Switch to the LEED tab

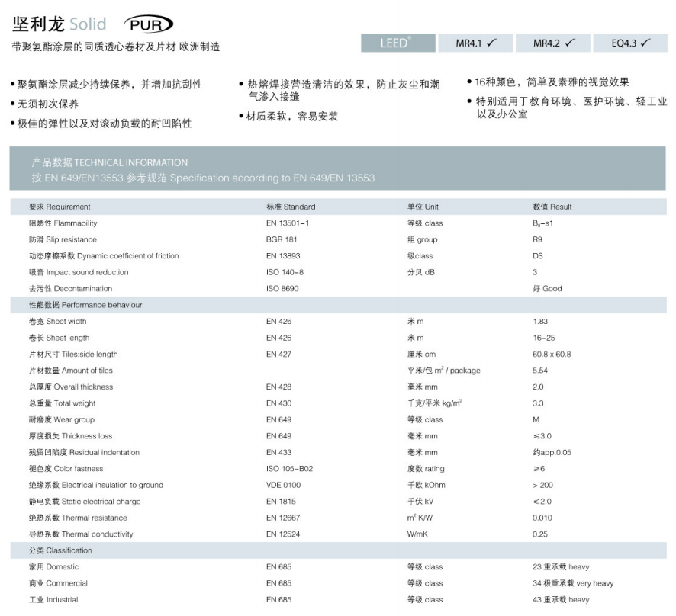[398, 43]
